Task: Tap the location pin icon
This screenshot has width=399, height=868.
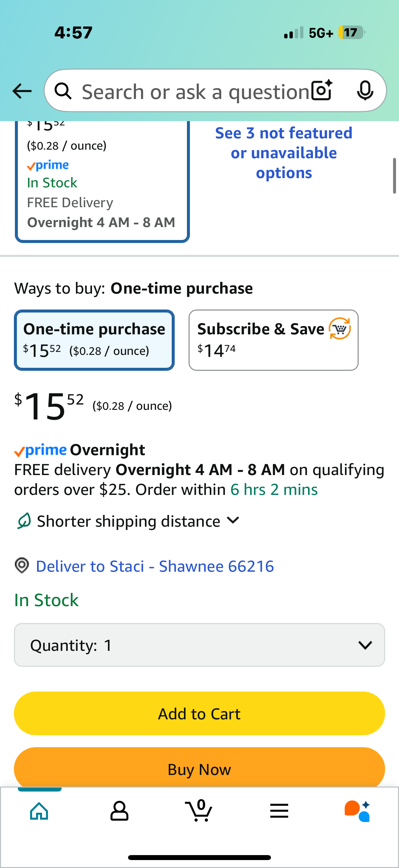Action: (22, 565)
